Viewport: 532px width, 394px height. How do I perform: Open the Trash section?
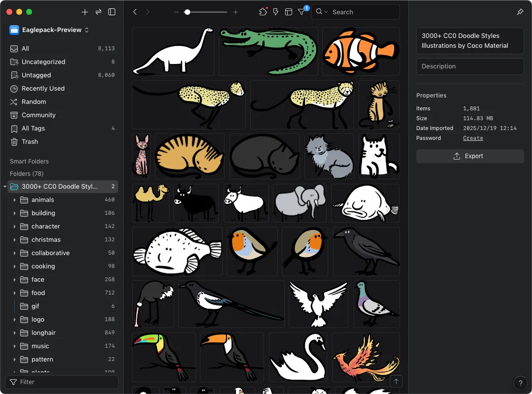30,142
